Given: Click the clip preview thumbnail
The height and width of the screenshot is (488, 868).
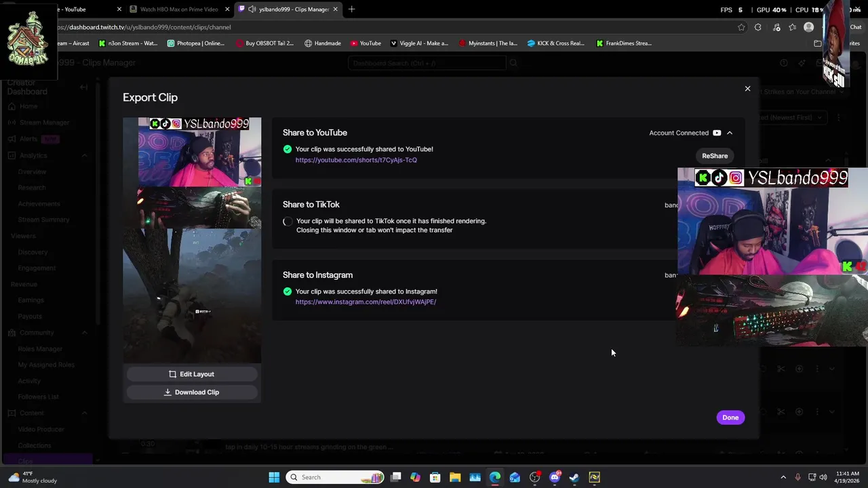Looking at the screenshot, I should (192, 240).
